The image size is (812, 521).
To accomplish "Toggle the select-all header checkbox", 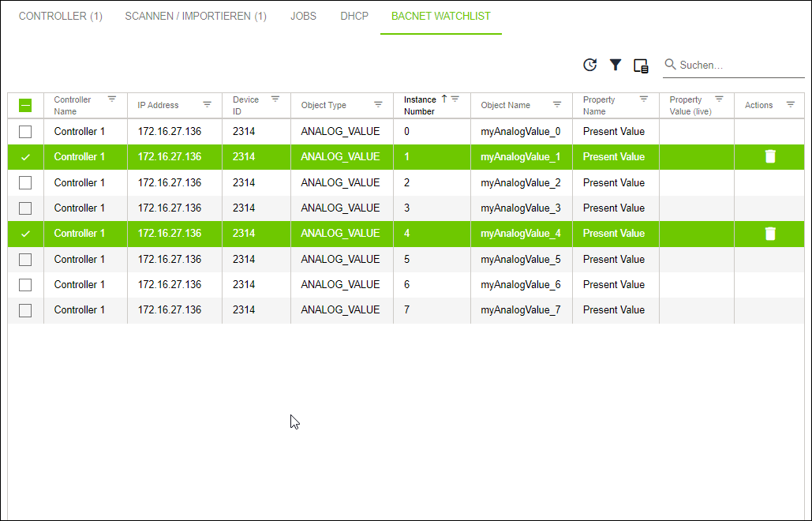I will pyautogui.click(x=25, y=106).
